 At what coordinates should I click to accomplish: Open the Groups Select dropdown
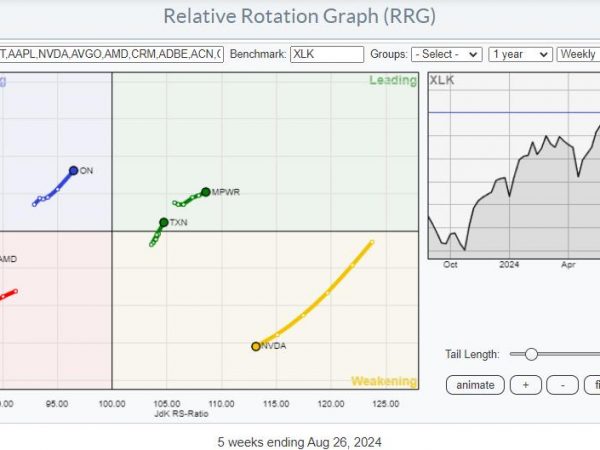click(x=447, y=54)
